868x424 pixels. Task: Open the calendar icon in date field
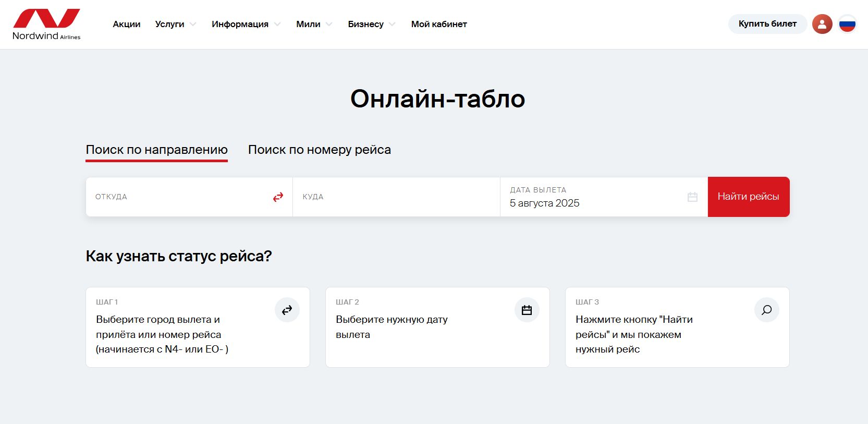coord(692,197)
